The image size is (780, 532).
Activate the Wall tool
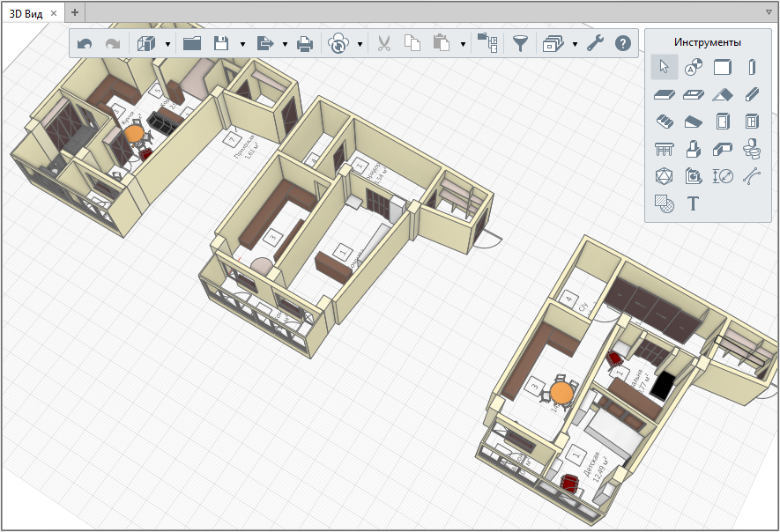723,67
